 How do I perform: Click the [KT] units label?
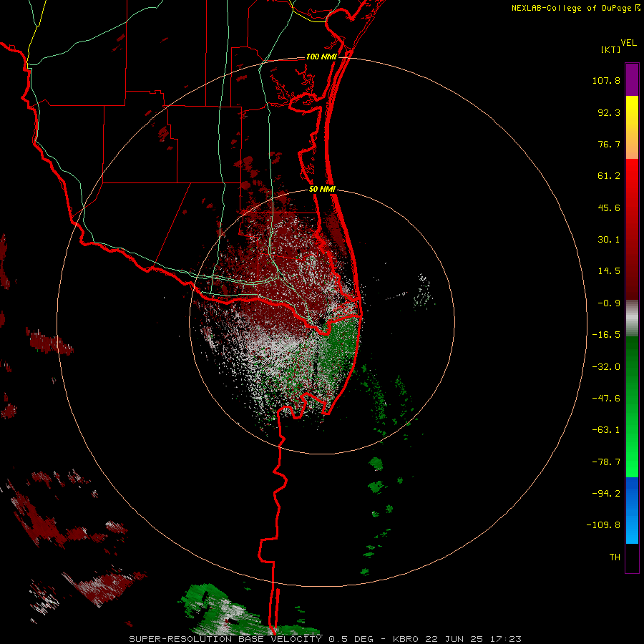click(x=611, y=50)
